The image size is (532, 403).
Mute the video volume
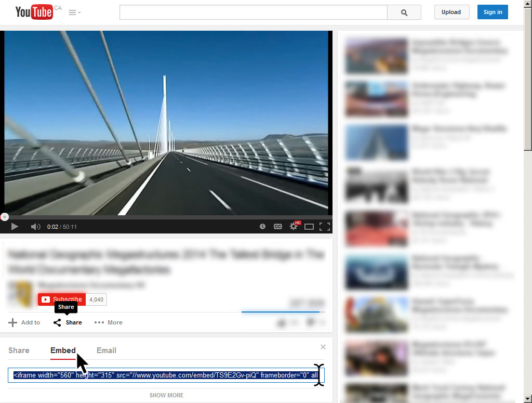point(35,227)
